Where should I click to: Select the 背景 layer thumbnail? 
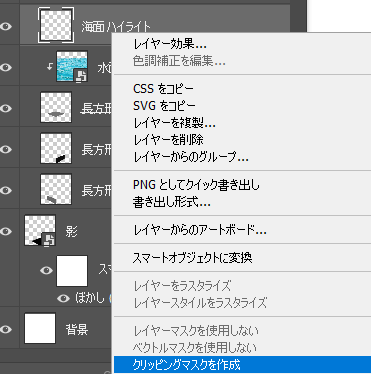point(40,328)
